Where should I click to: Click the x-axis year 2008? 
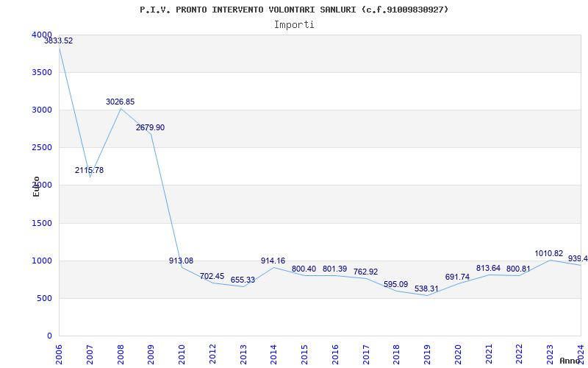pyautogui.click(x=121, y=355)
